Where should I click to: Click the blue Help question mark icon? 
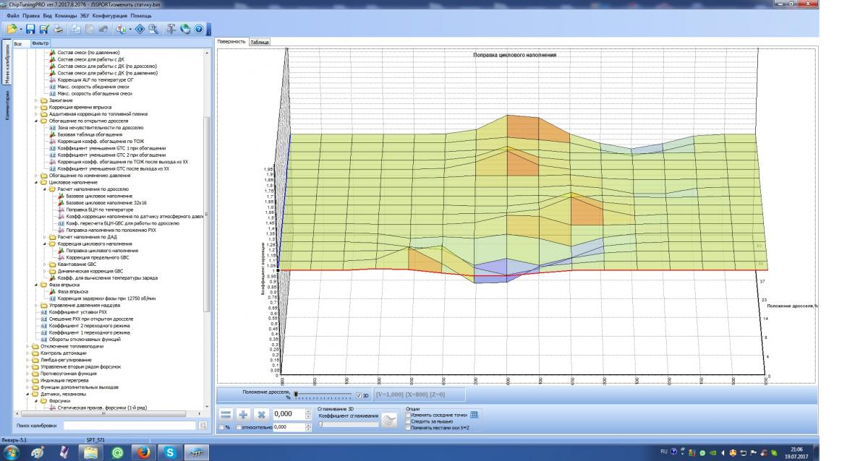197,29
